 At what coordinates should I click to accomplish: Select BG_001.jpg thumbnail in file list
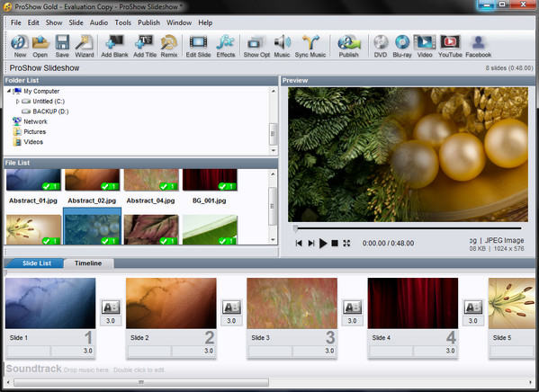pyautogui.click(x=210, y=180)
